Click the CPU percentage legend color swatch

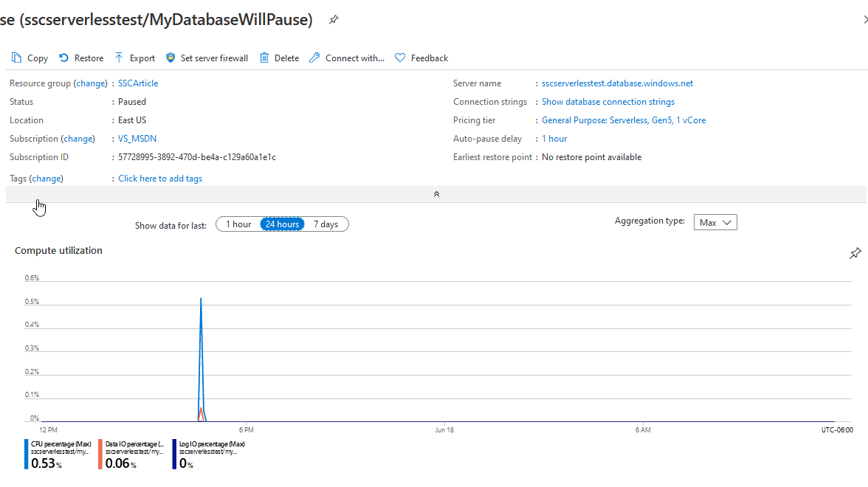[x=27, y=455]
